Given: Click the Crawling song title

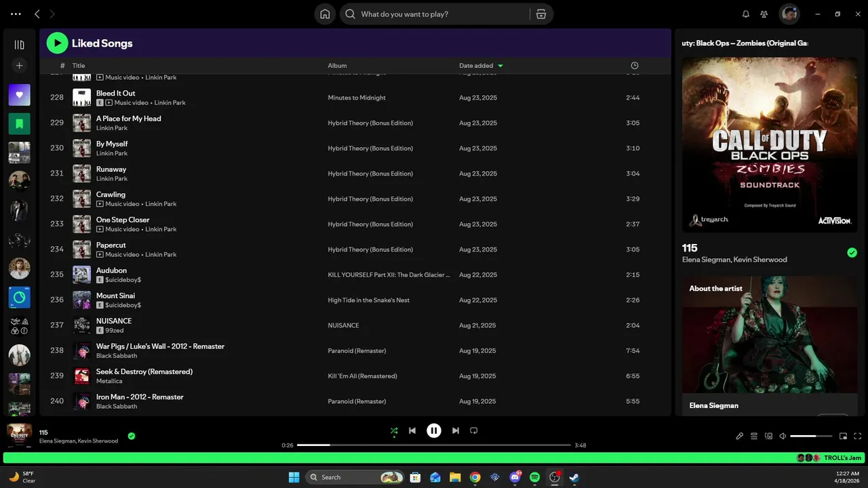Looking at the screenshot, I should point(111,195).
